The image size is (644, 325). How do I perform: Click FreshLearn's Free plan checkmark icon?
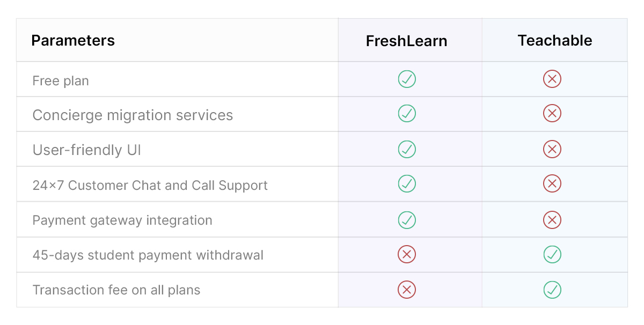click(x=407, y=79)
